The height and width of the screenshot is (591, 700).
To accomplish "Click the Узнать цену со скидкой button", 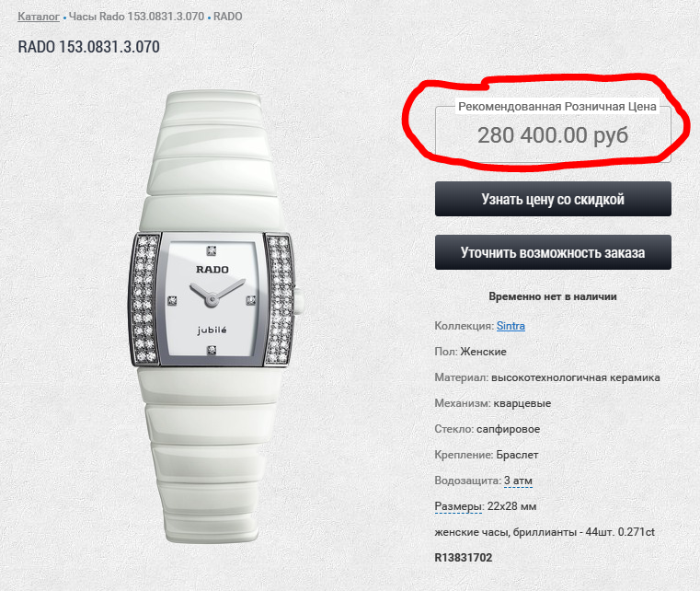I will click(x=553, y=199).
